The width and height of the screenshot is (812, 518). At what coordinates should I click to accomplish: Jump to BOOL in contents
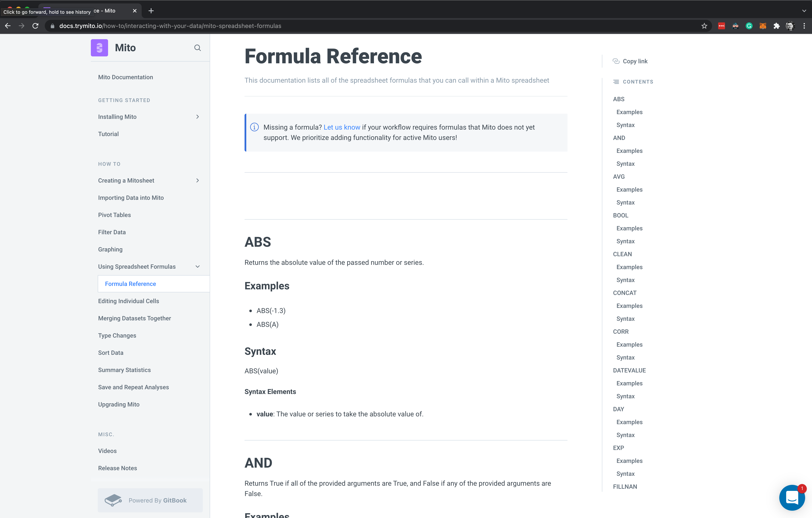coord(620,215)
